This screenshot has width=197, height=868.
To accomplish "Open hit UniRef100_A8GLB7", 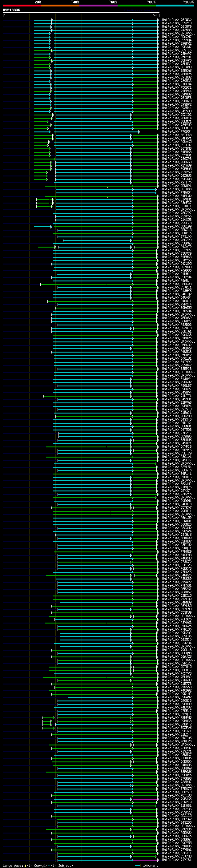I will [177, 386].
